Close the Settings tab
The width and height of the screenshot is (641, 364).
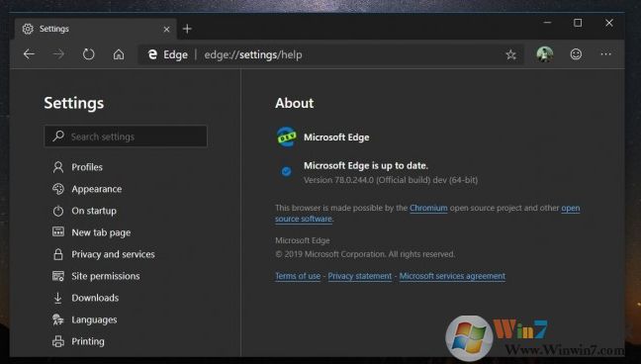click(x=166, y=29)
